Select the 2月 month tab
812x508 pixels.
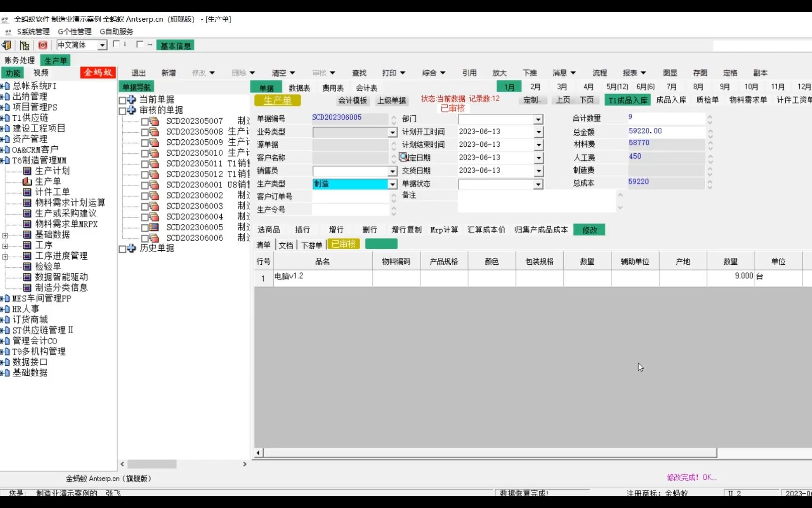[x=536, y=87]
